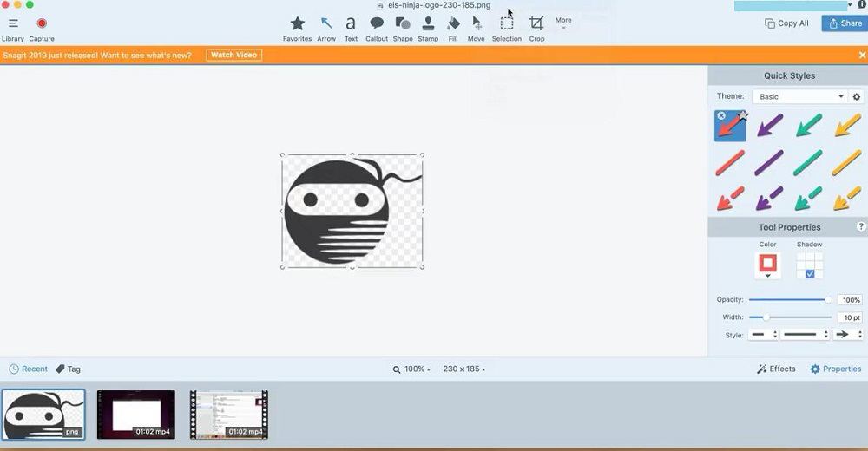Open the dropdown arrow beside the account bar
This screenshot has height=451, width=868.
(x=851, y=5)
